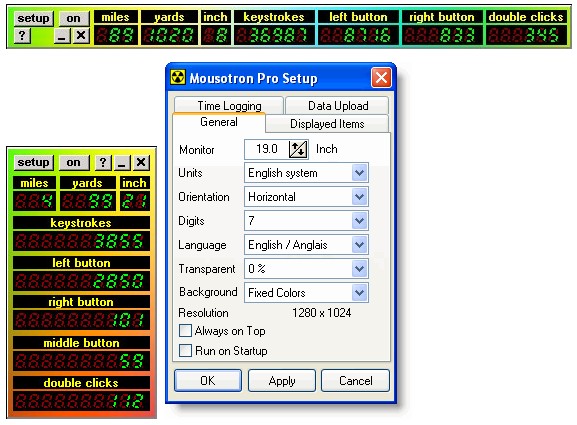This screenshot has height=425, width=577.
Task: Click the miles display in the horizontal bar
Action: click(116, 36)
